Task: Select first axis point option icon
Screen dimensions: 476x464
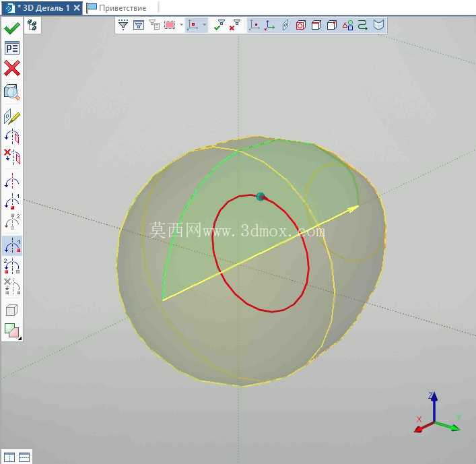Action: 12,201
